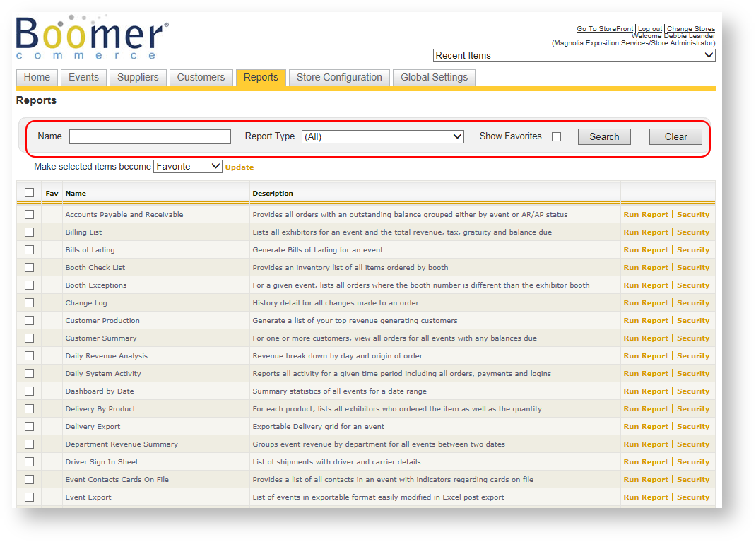This screenshot has width=756, height=542.
Task: Log out of Boomer Commerce
Action: tap(650, 28)
